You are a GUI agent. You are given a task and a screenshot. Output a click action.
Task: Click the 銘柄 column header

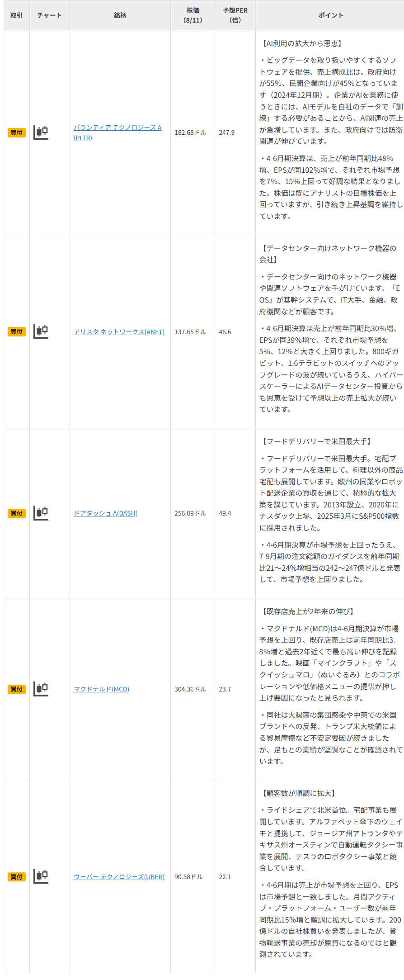click(120, 15)
